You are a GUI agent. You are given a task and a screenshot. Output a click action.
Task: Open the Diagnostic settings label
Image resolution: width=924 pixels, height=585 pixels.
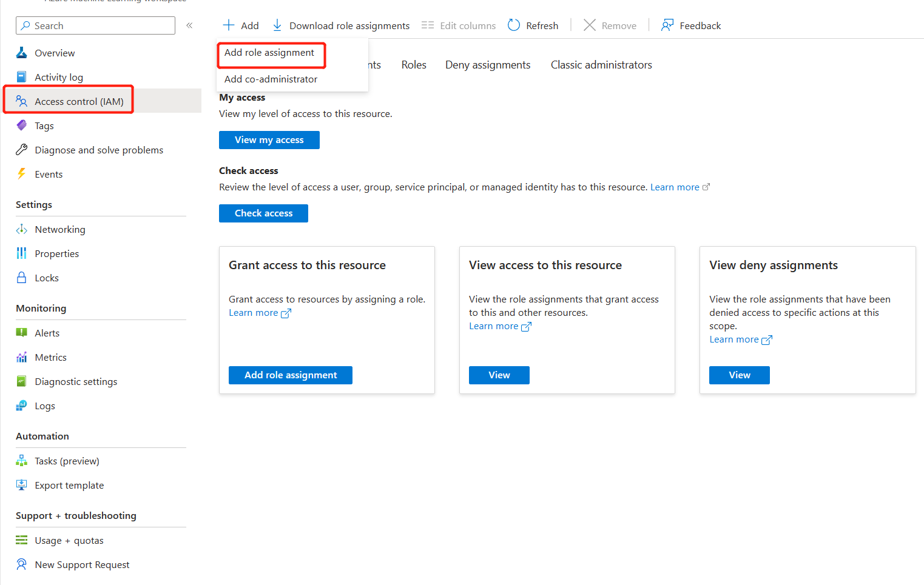(x=76, y=381)
